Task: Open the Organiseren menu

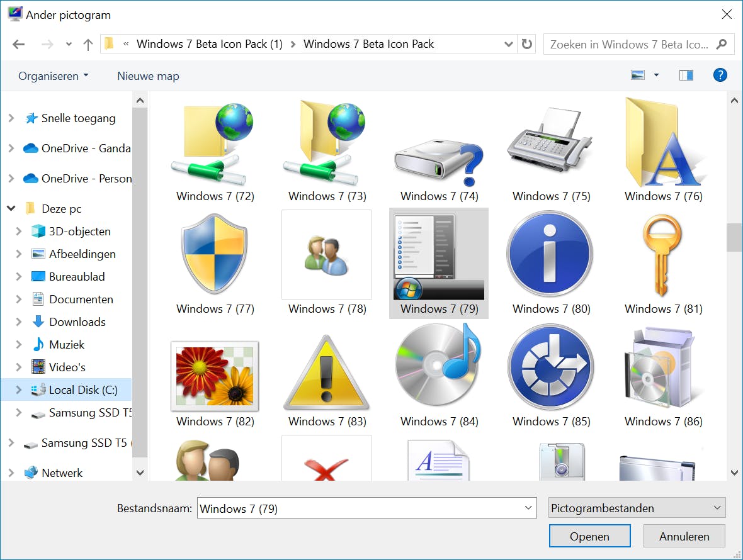Action: pyautogui.click(x=53, y=76)
